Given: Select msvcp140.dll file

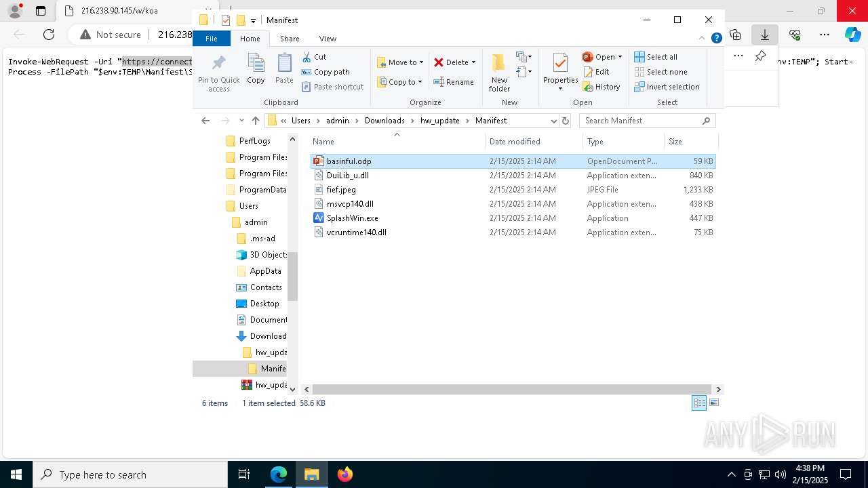Looking at the screenshot, I should click(513, 204).
